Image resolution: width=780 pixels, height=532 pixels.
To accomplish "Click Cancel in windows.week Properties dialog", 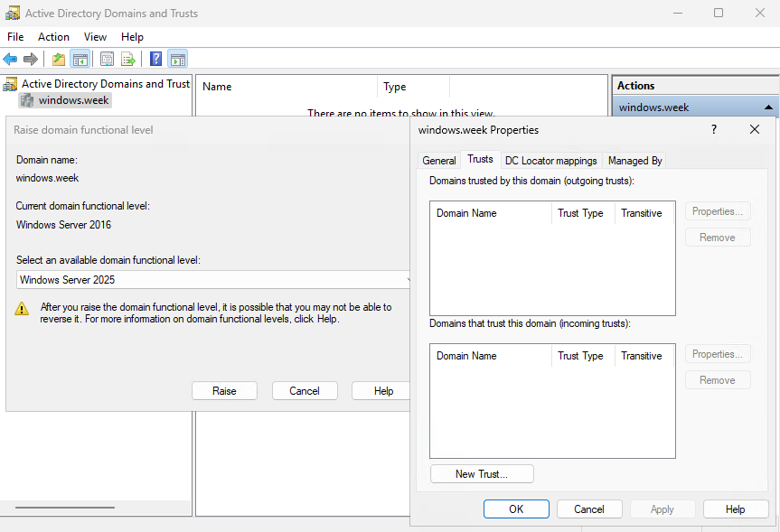I will pyautogui.click(x=589, y=509).
